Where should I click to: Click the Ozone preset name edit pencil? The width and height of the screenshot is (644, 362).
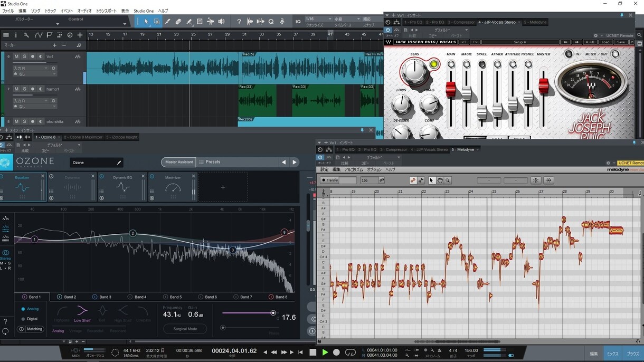pos(119,163)
